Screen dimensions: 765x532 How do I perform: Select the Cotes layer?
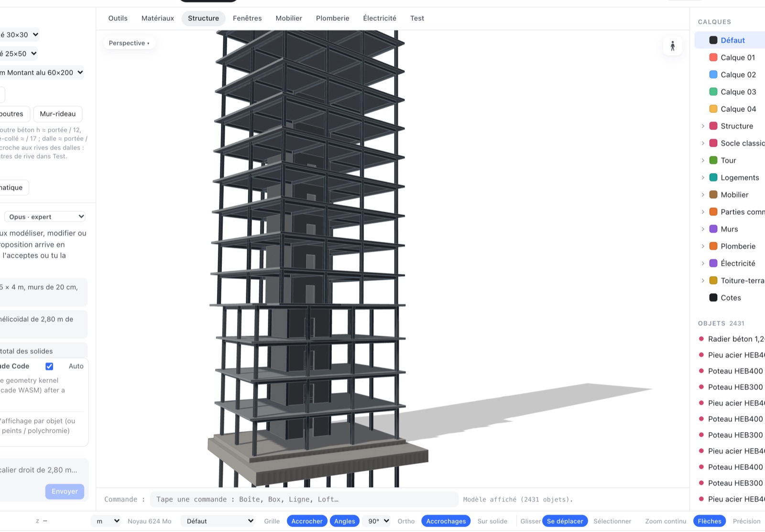(x=730, y=298)
